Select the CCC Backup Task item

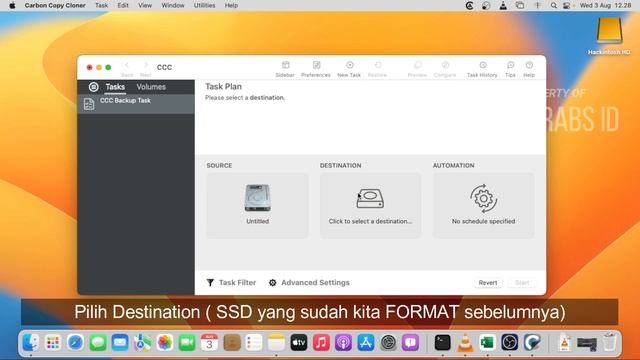[x=136, y=104]
